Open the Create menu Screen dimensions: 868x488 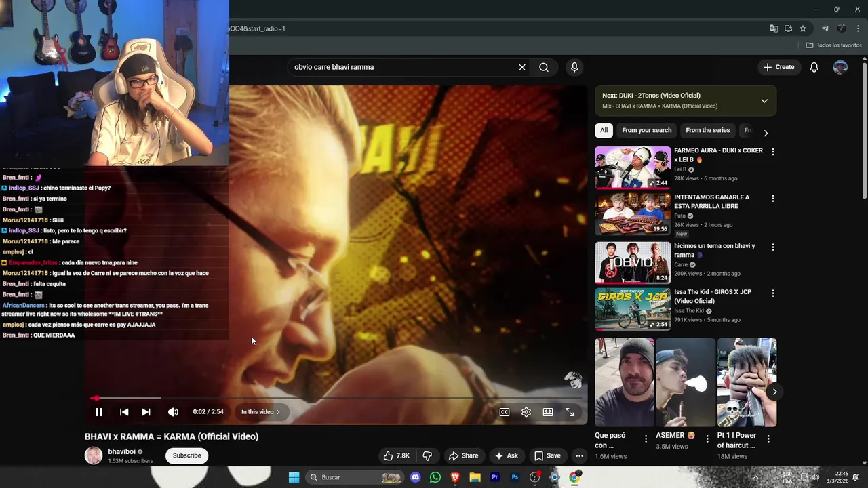pos(778,67)
